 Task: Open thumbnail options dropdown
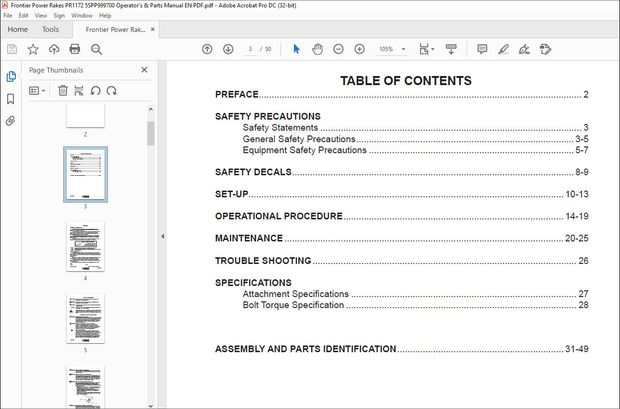coord(37,91)
